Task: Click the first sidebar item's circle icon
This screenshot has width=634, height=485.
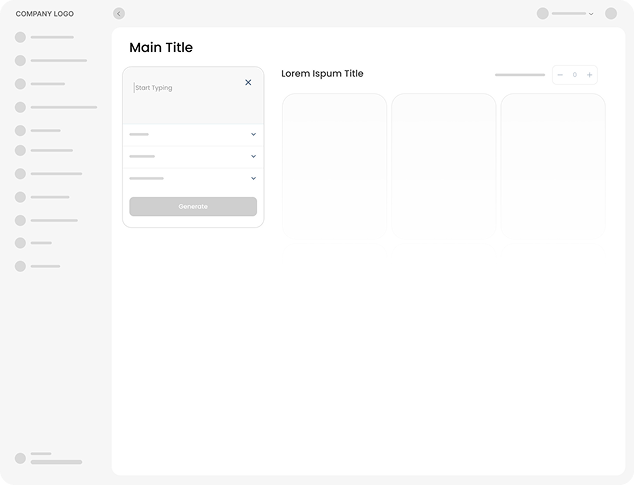Action: (20, 37)
